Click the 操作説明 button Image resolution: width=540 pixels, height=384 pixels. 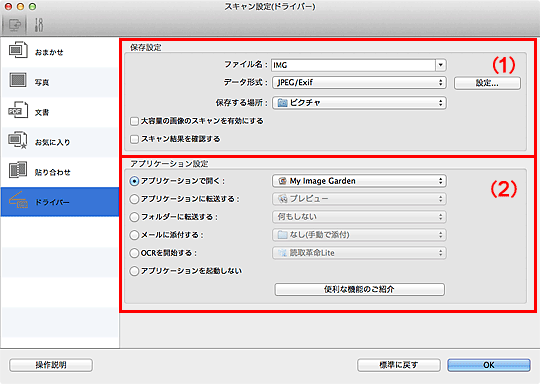tap(51, 365)
